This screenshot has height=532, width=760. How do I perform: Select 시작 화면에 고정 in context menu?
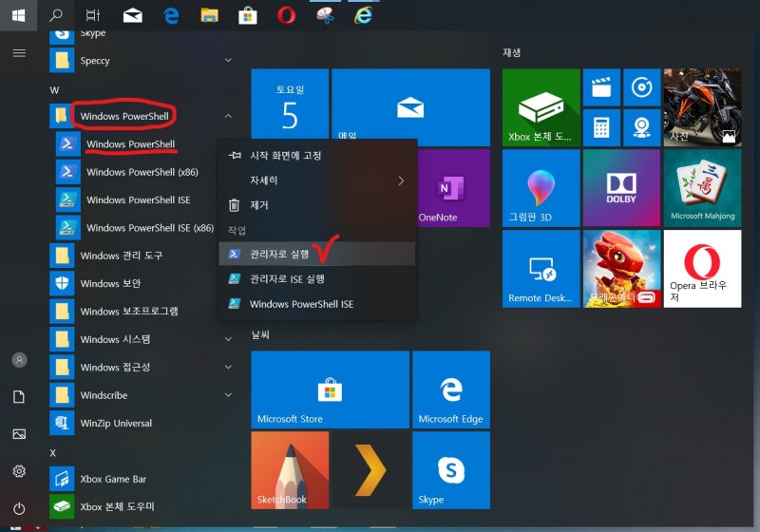pyautogui.click(x=317, y=156)
